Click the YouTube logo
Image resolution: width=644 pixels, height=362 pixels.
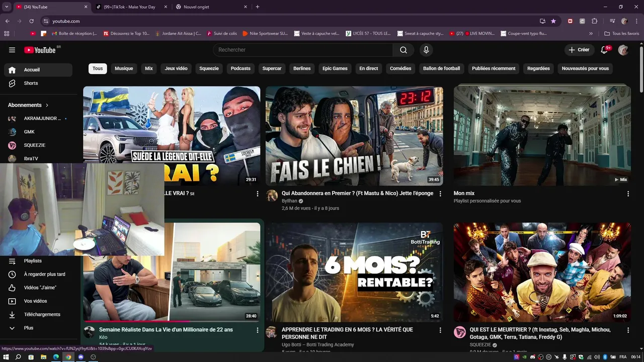click(40, 50)
